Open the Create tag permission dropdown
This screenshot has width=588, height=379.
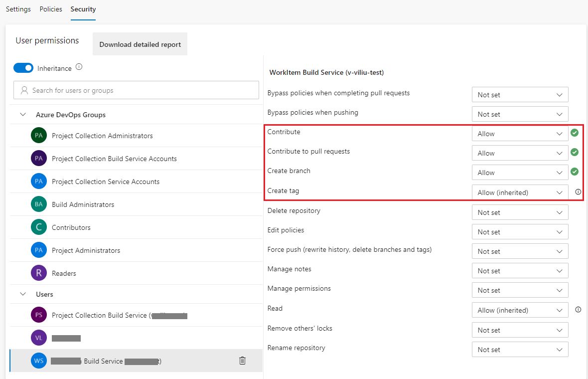click(x=520, y=192)
